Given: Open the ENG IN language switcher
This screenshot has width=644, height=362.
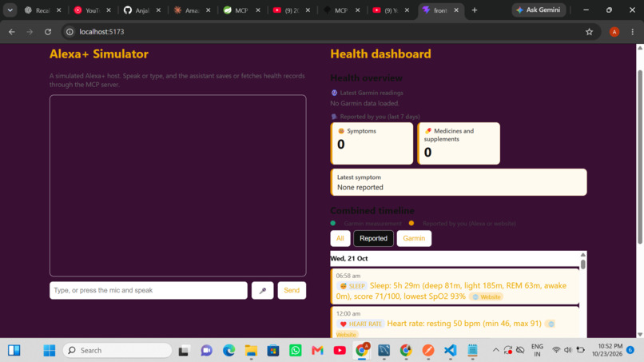Looking at the screenshot, I should point(537,351).
